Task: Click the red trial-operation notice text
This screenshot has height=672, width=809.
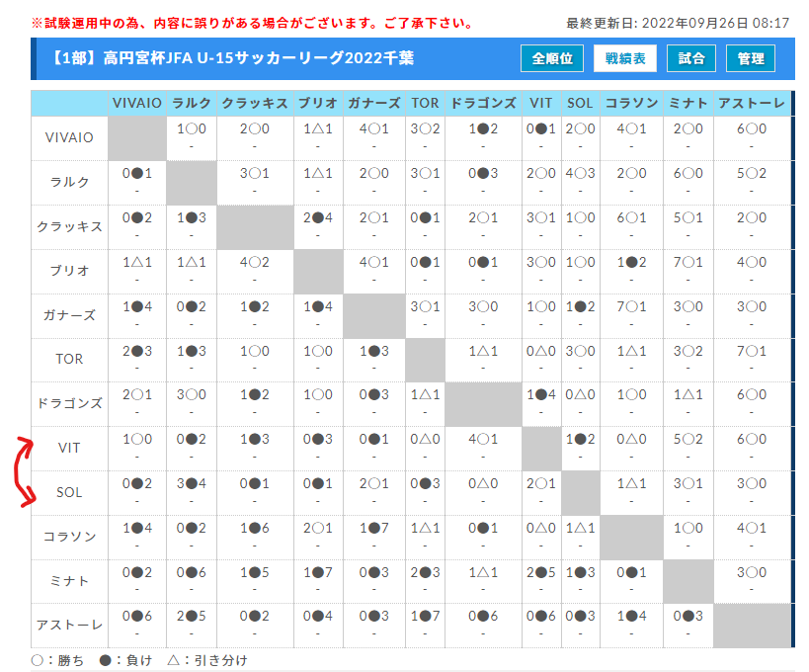Action: pos(253,24)
